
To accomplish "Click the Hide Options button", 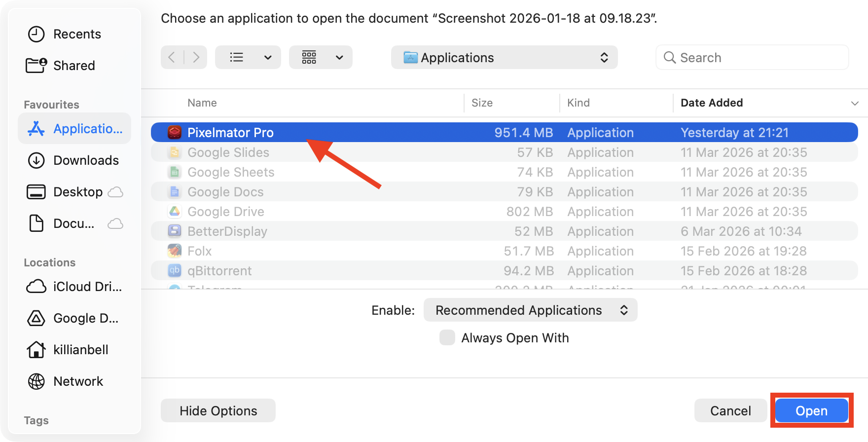I will [x=218, y=410].
